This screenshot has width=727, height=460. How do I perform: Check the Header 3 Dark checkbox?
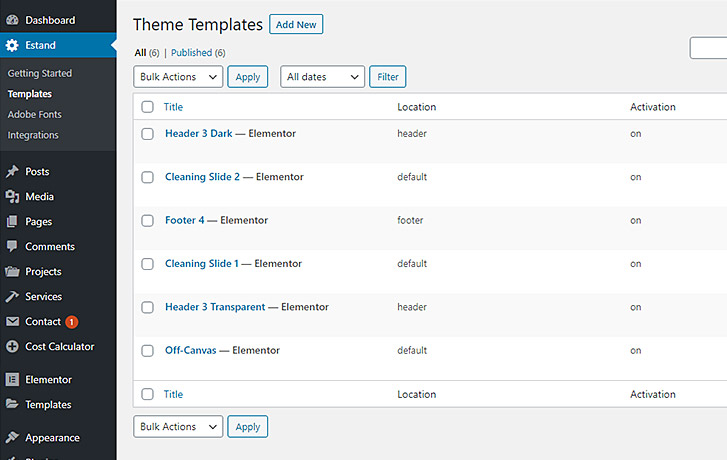[147, 134]
